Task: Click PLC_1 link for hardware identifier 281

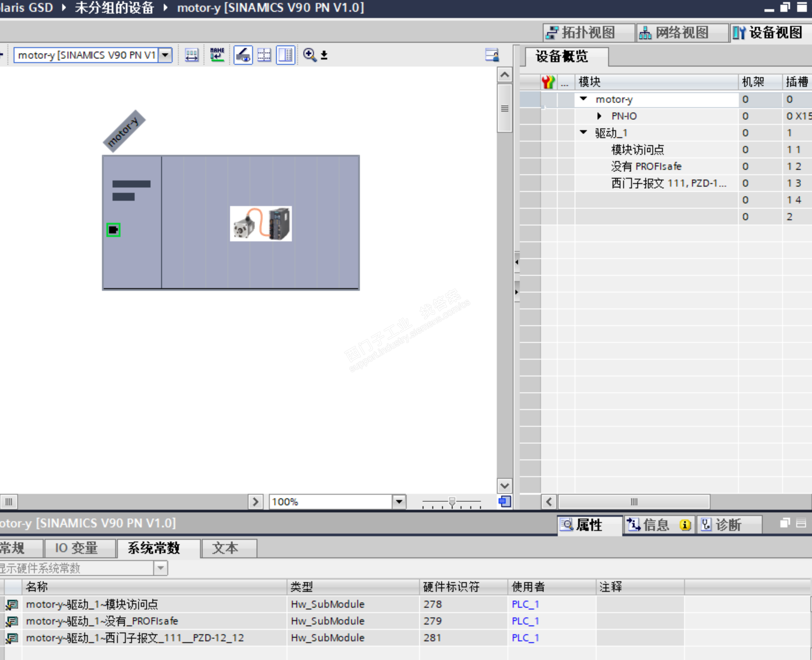Action: (525, 638)
